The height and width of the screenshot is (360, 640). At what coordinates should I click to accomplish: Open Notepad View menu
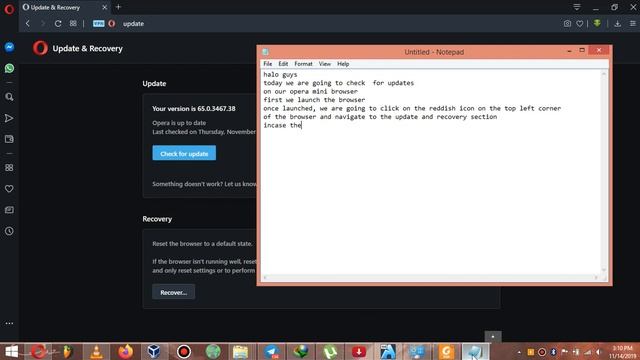(325, 64)
